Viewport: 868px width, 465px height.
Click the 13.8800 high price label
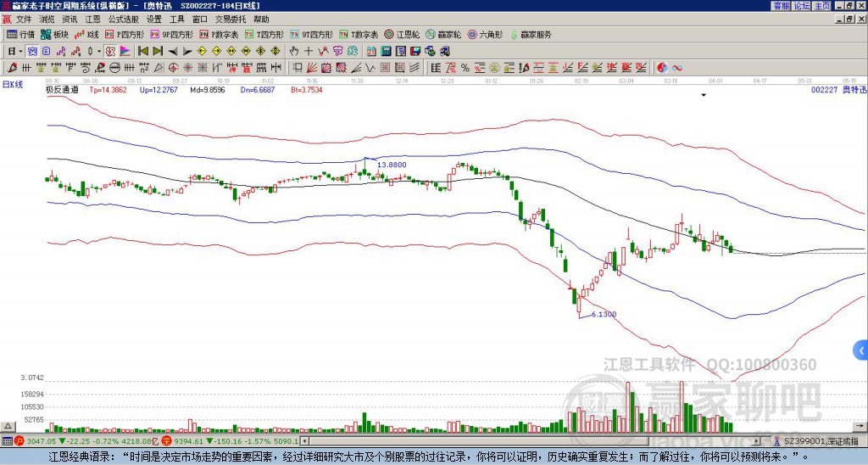(392, 165)
